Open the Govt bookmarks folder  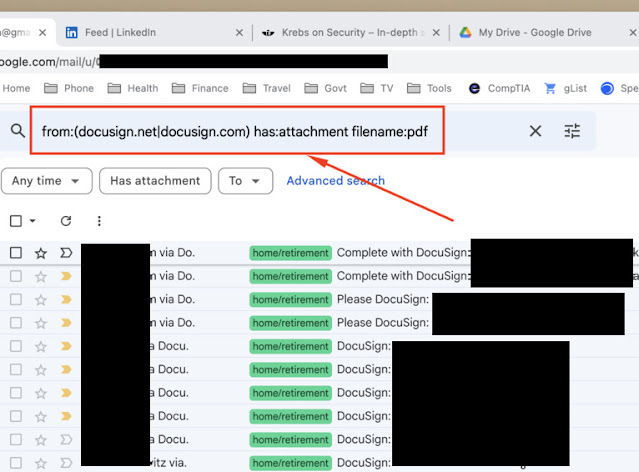(x=325, y=88)
